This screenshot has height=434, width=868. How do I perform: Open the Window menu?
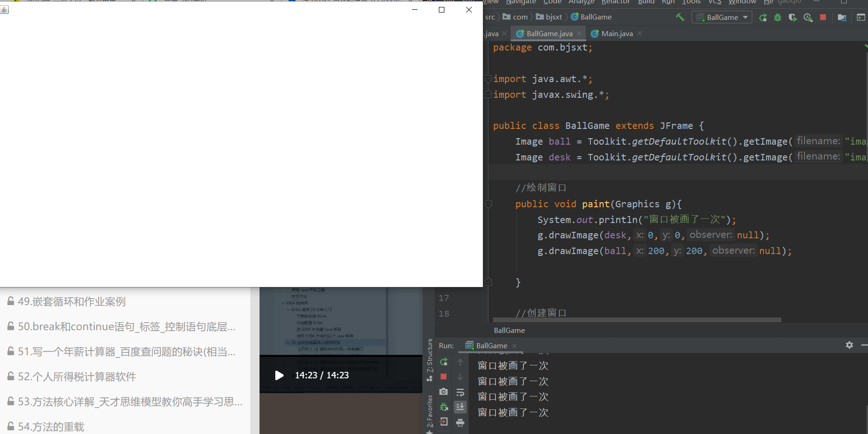coord(742,2)
